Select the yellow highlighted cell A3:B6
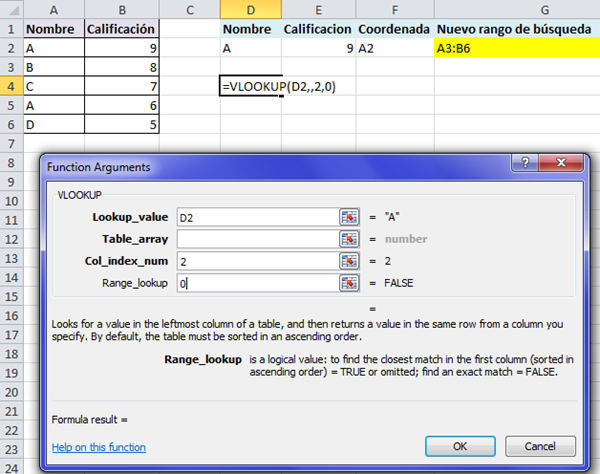This screenshot has width=600, height=474. click(514, 47)
